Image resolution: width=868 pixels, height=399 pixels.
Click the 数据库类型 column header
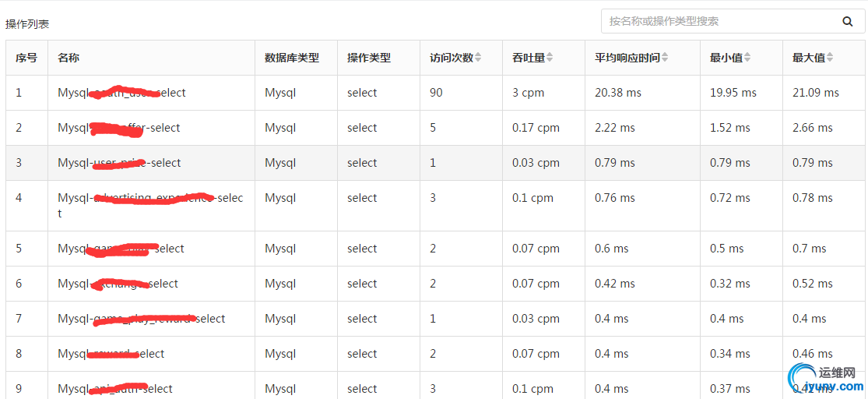pos(292,58)
